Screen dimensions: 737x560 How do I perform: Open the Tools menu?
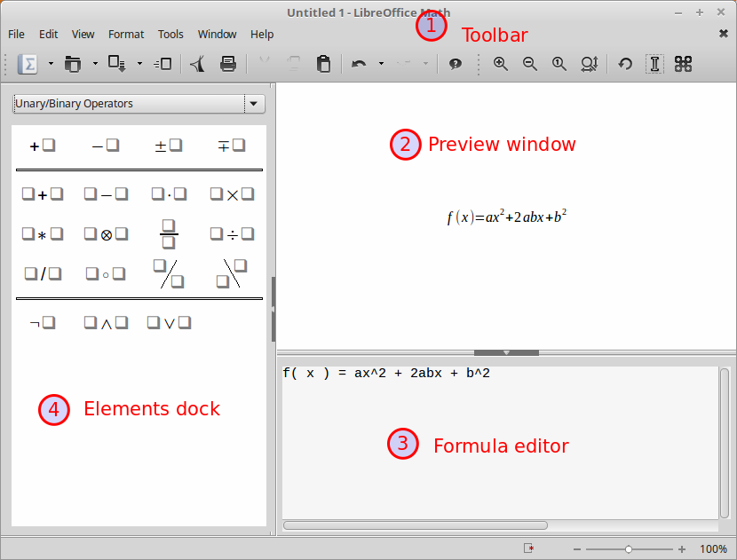[170, 34]
